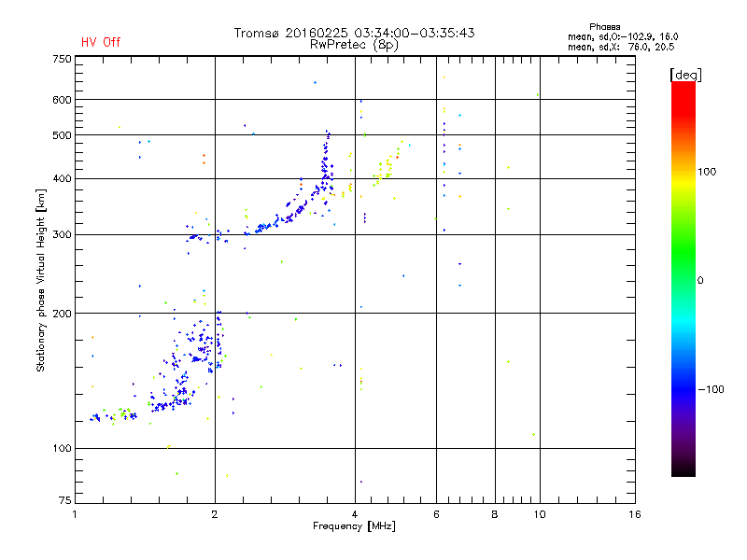
Task: Click the 'Phases' header label
Action: point(604,27)
